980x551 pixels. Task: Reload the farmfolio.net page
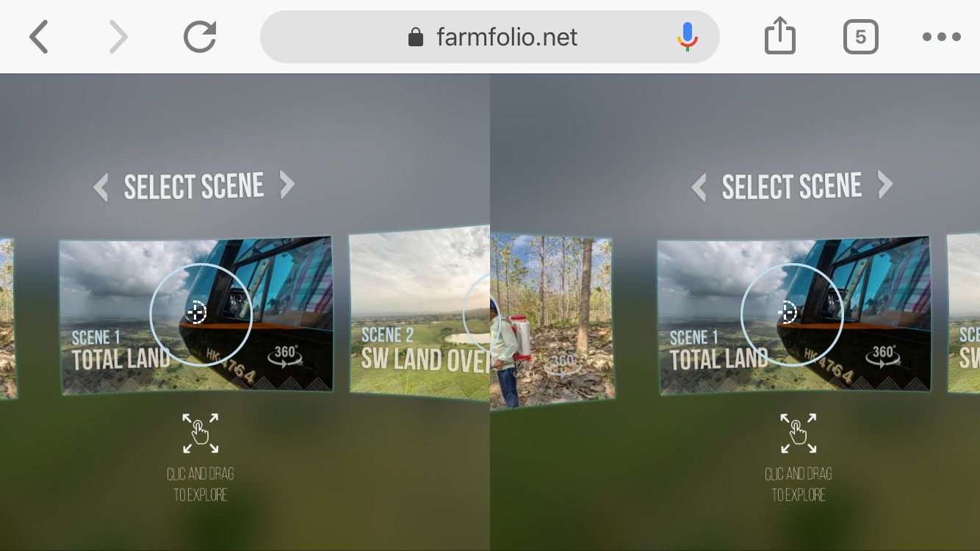click(x=200, y=37)
